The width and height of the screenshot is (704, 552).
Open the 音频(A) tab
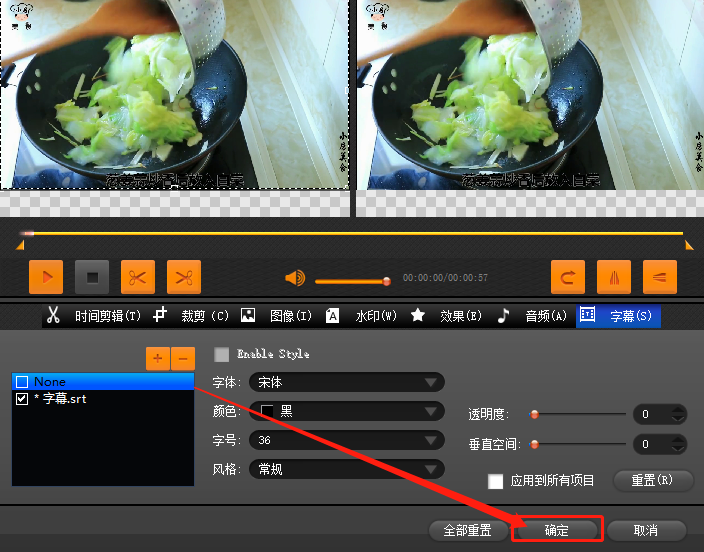(x=546, y=316)
